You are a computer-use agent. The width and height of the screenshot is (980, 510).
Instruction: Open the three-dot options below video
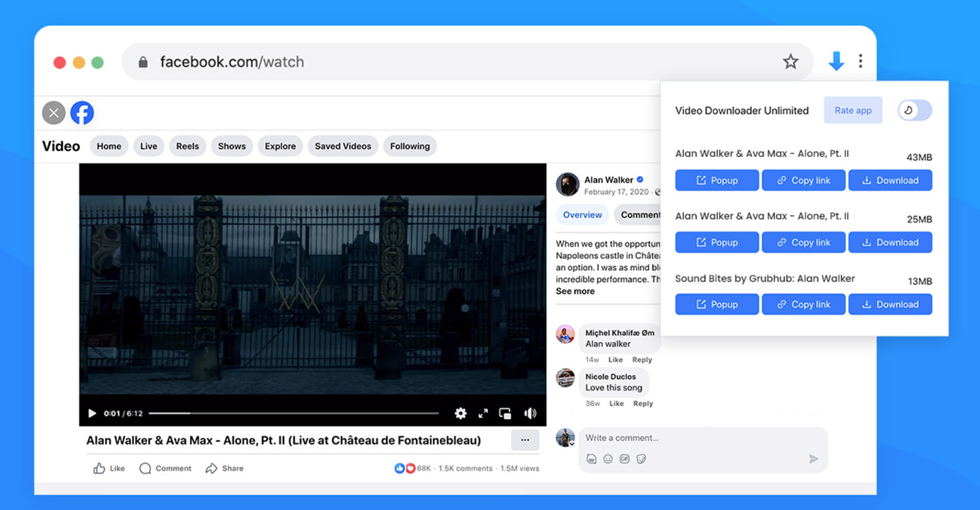(525, 440)
